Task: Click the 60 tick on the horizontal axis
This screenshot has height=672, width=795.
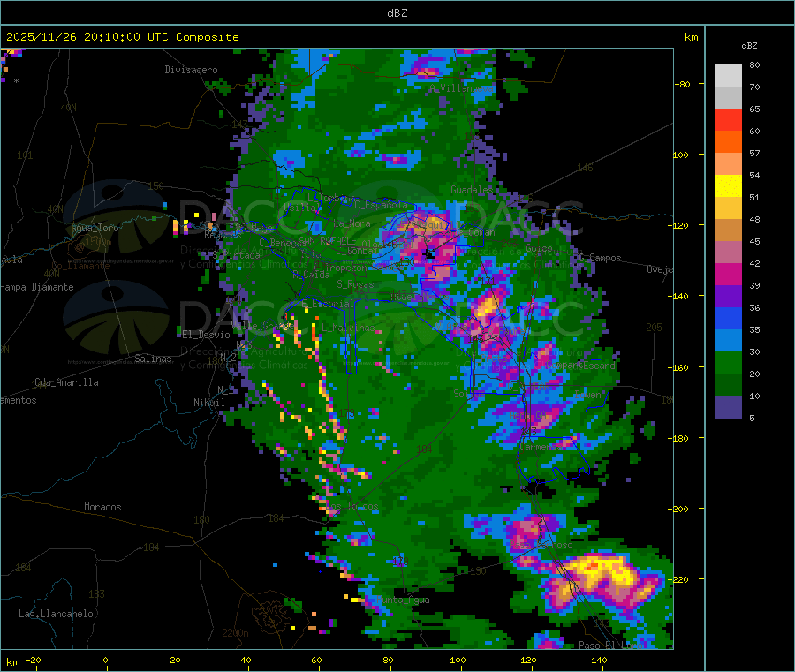Action: pos(316,660)
